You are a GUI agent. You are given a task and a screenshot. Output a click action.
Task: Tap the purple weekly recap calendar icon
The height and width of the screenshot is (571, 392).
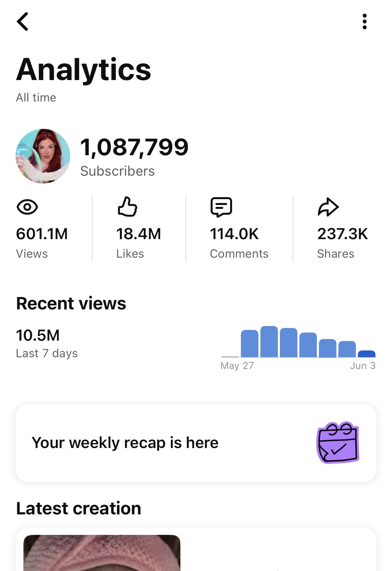[x=338, y=442]
